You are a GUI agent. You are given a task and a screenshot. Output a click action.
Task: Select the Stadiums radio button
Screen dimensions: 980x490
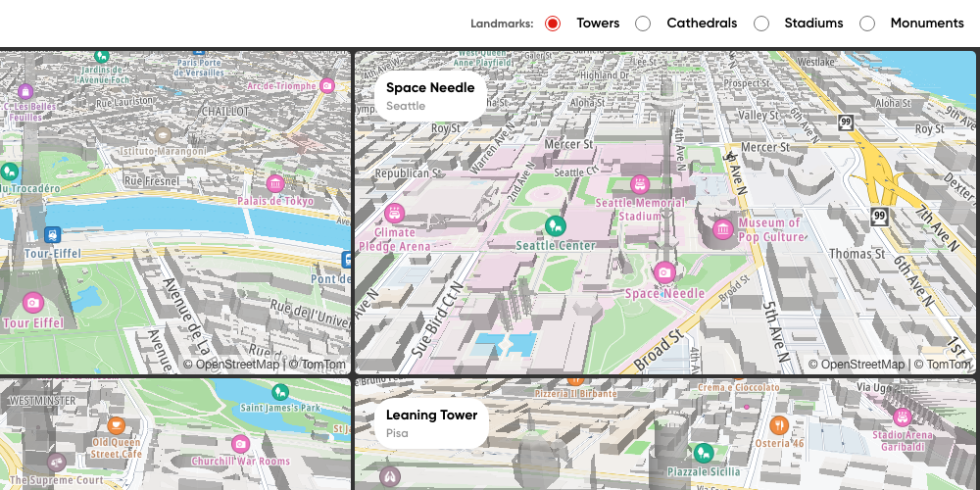coord(761,24)
